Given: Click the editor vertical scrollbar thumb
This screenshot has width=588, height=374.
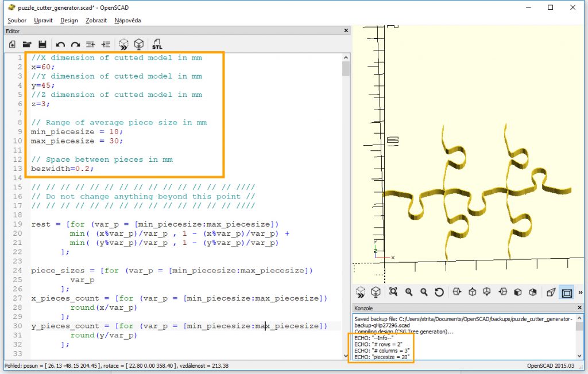Looking at the screenshot, I should tap(346, 69).
